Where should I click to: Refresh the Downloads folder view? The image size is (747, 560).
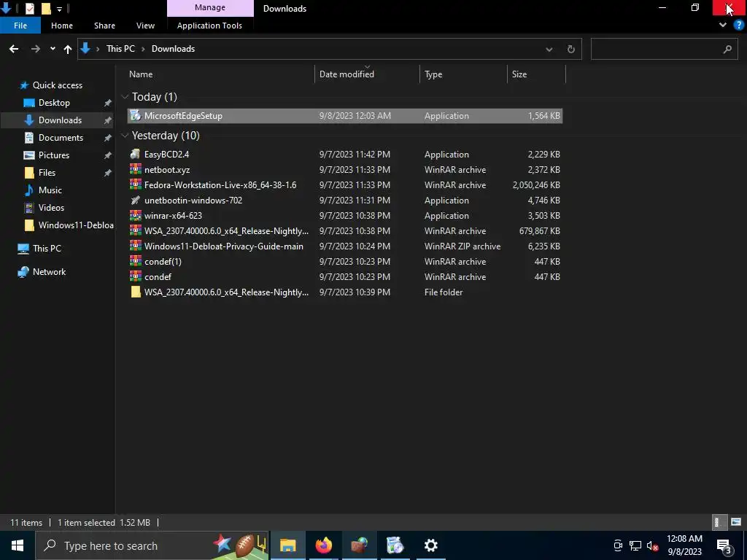(570, 49)
